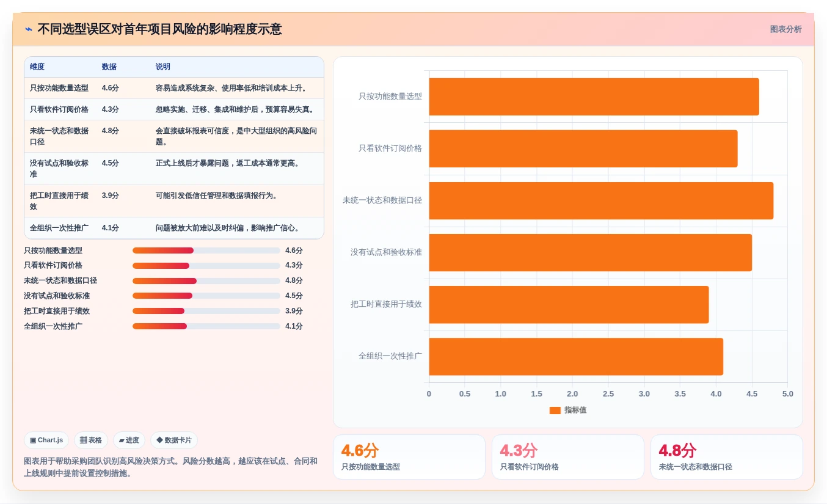This screenshot has width=827, height=504.
Task: Select the Chart.js tag chip
Action: (46, 440)
